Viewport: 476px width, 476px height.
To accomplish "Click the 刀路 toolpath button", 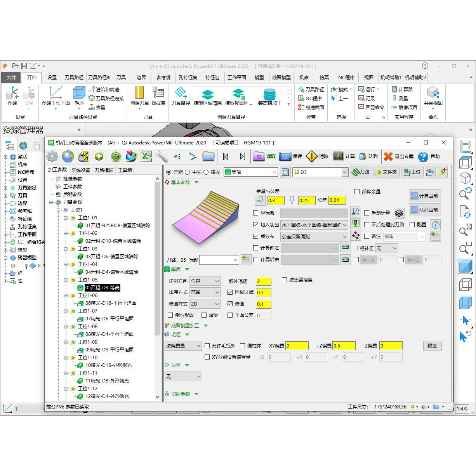I will [361, 172].
